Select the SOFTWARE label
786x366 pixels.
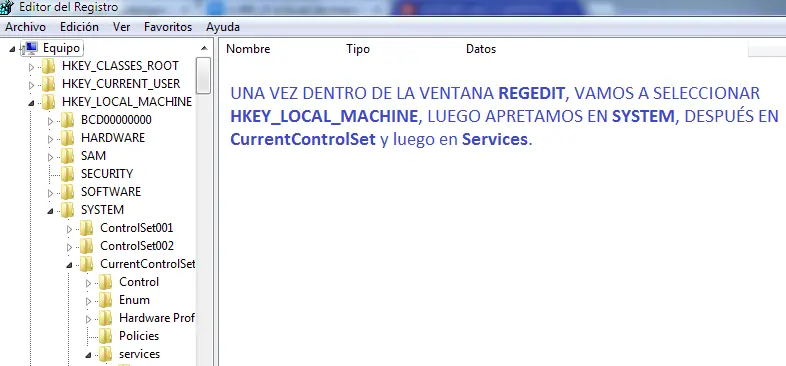pos(111,192)
